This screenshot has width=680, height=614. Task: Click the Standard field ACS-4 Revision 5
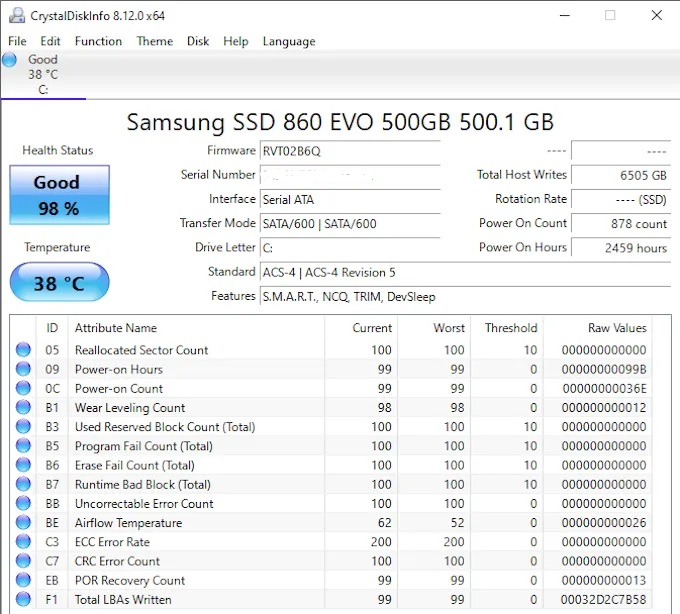(x=465, y=272)
